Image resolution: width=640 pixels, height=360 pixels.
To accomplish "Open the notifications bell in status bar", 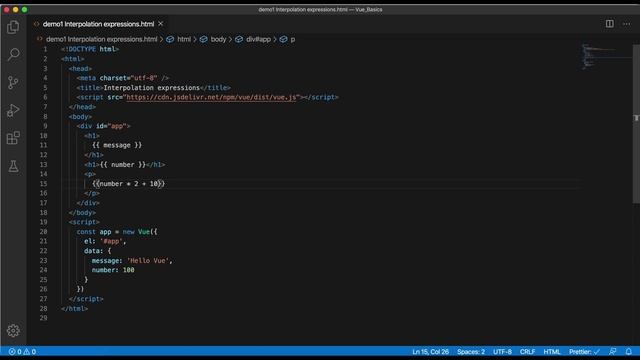I will click(629, 352).
